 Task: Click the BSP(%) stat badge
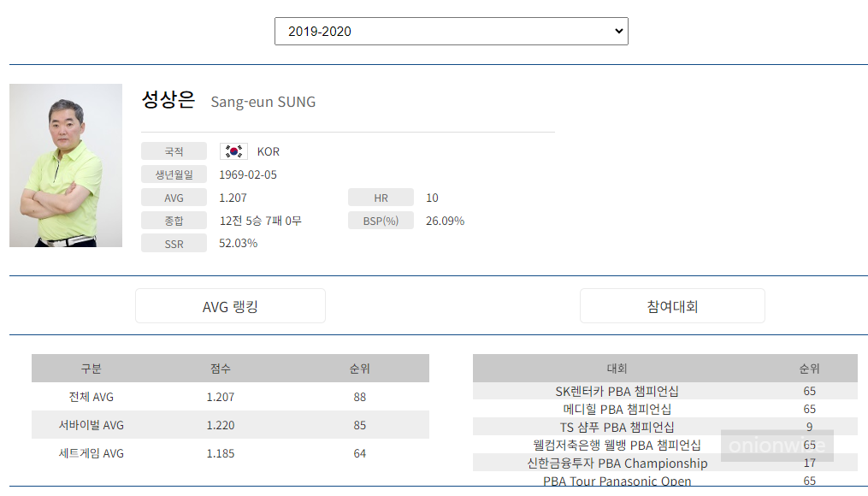381,220
